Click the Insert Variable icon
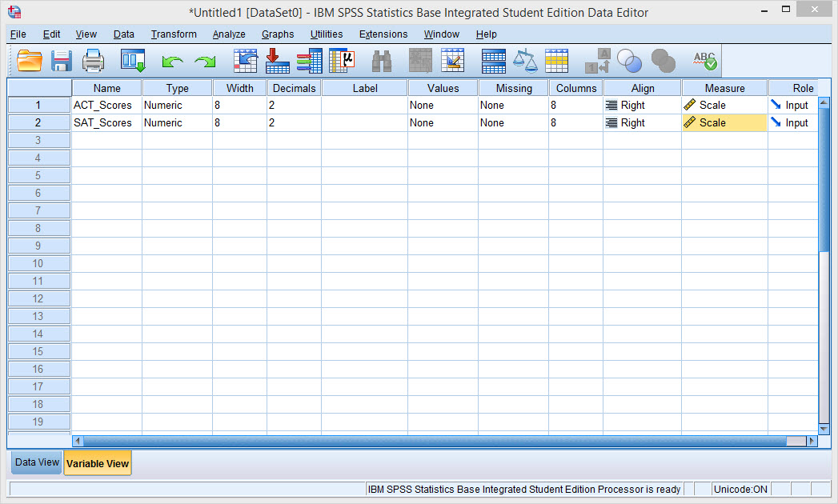The height and width of the screenshot is (504, 838). click(x=452, y=60)
